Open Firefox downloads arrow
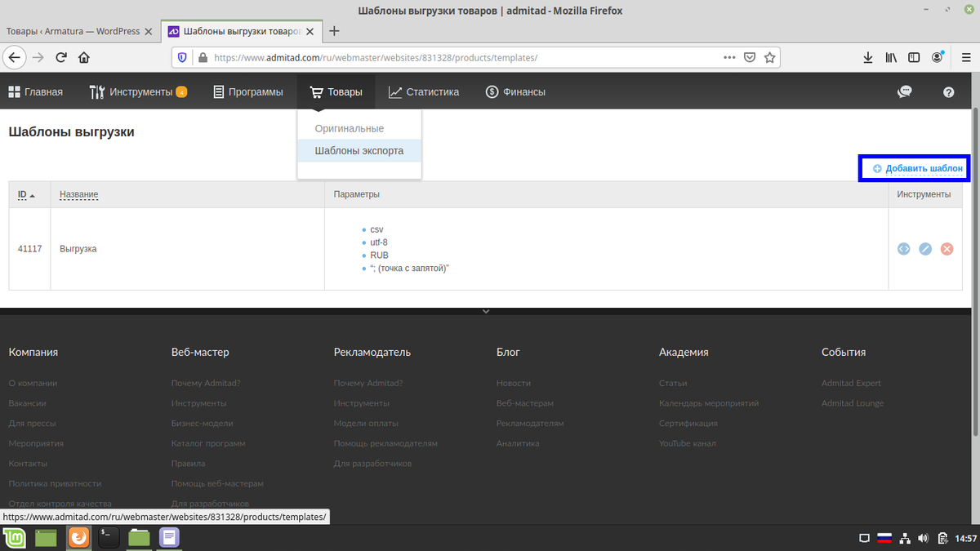Screen dimensions: 980x551 pos(868,58)
